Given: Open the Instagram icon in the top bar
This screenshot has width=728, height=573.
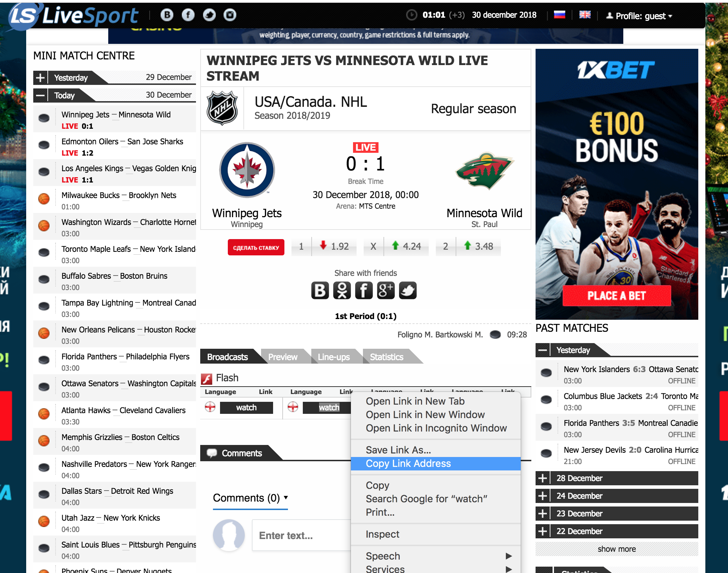Looking at the screenshot, I should click(x=230, y=15).
